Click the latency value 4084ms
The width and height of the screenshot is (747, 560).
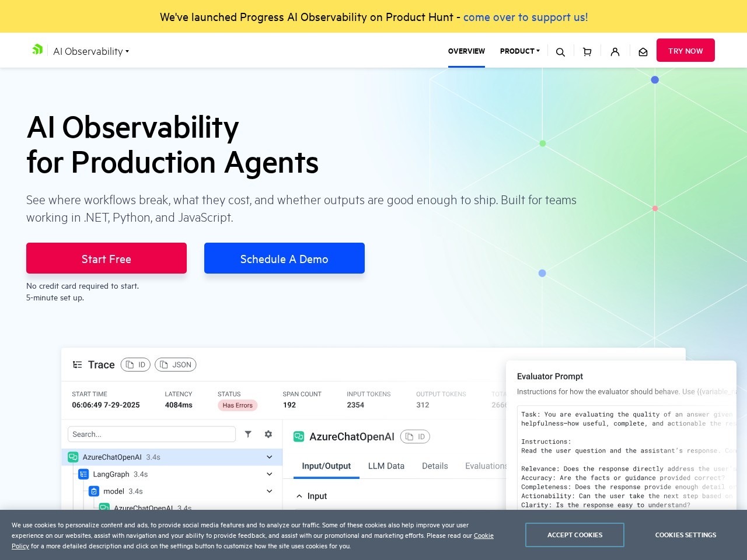click(179, 405)
